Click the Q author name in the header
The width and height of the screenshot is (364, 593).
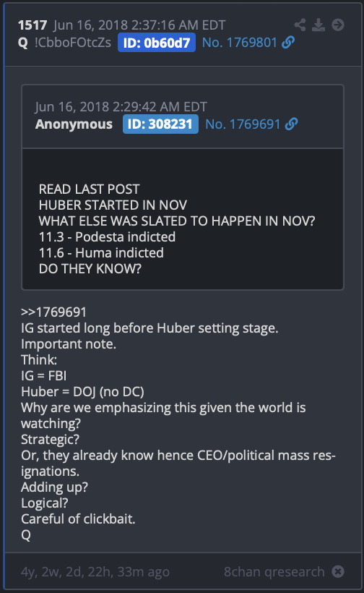[x=23, y=43]
